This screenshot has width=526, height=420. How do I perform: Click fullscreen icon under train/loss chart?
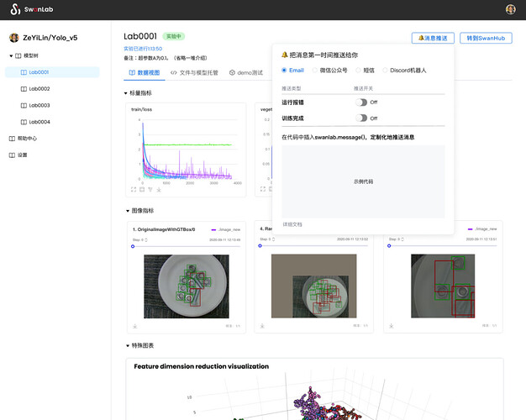coord(134,190)
